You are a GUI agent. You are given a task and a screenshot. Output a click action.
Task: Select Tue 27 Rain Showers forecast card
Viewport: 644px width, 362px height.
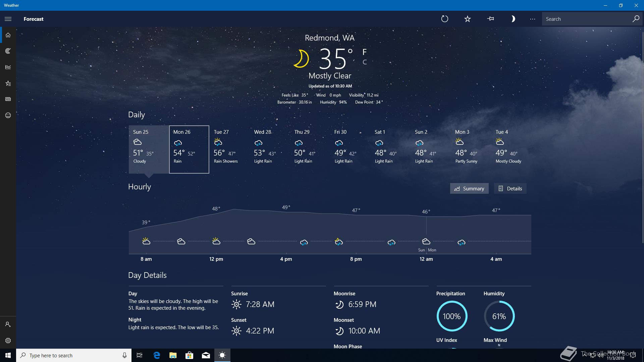coord(229,149)
